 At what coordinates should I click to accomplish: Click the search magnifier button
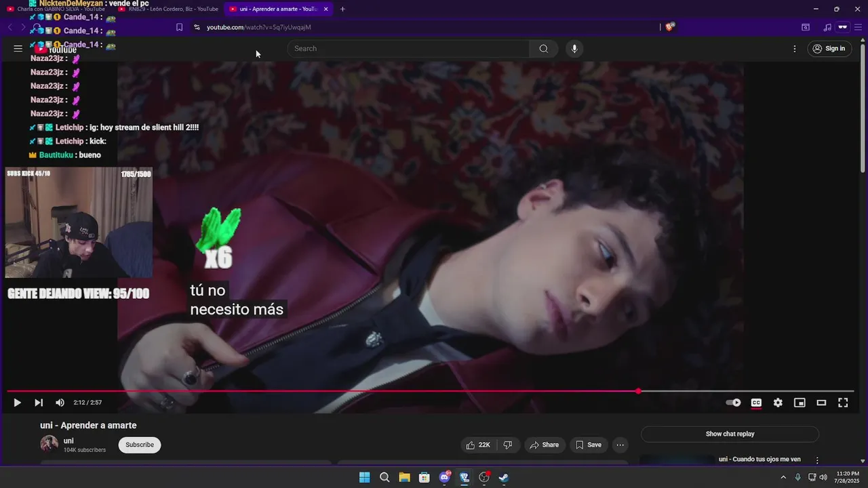point(543,49)
